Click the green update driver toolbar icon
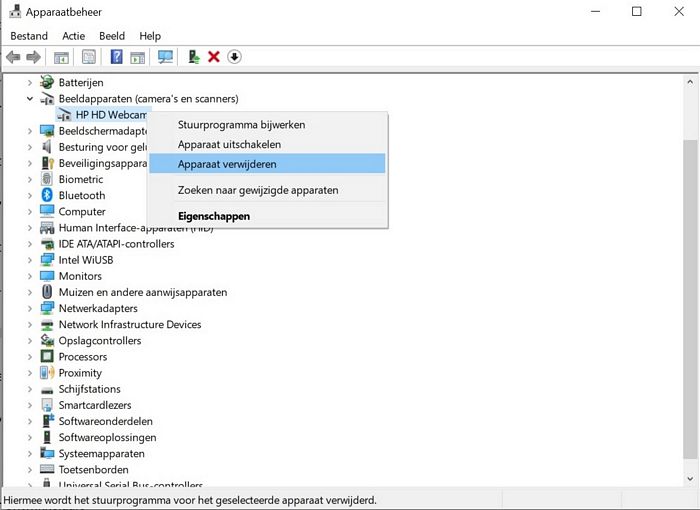The width and height of the screenshot is (700, 510). (194, 57)
